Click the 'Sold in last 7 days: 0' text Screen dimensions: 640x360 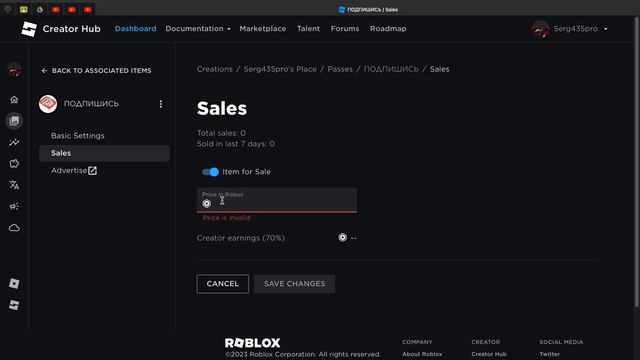(x=236, y=144)
